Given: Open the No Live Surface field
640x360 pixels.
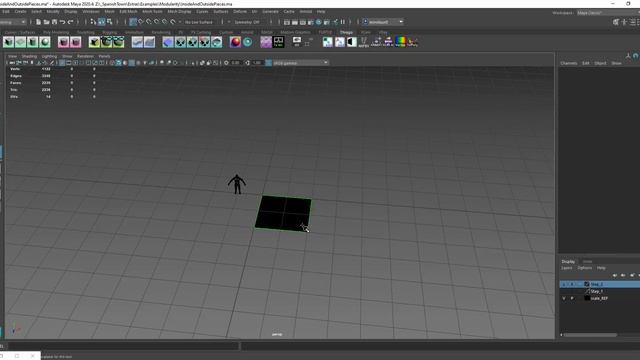Looking at the screenshot, I should pos(199,22).
